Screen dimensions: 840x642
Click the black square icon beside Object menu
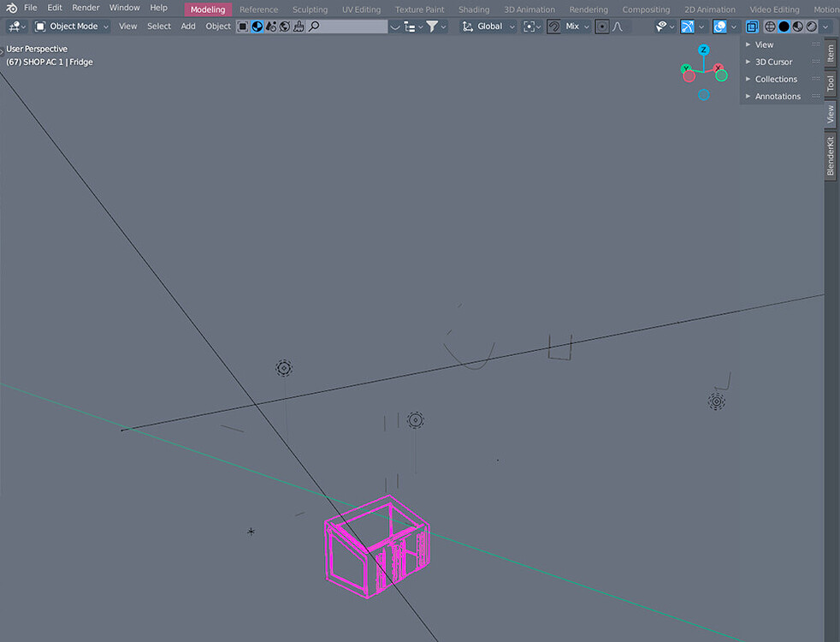[x=243, y=27]
